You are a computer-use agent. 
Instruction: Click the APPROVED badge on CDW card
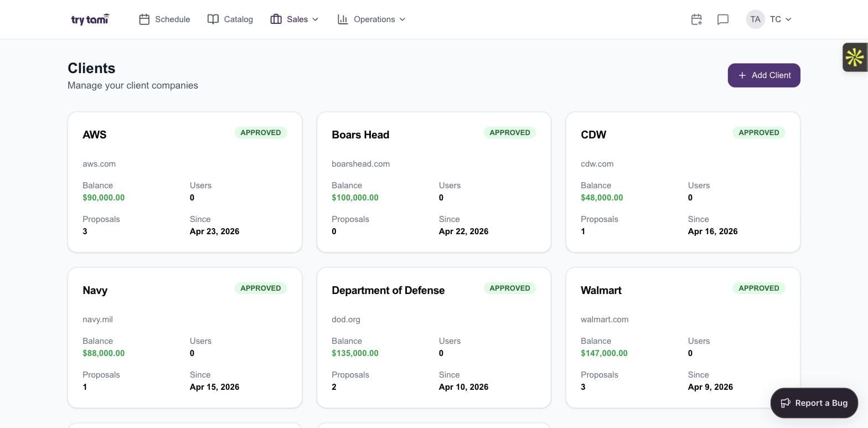tap(759, 132)
